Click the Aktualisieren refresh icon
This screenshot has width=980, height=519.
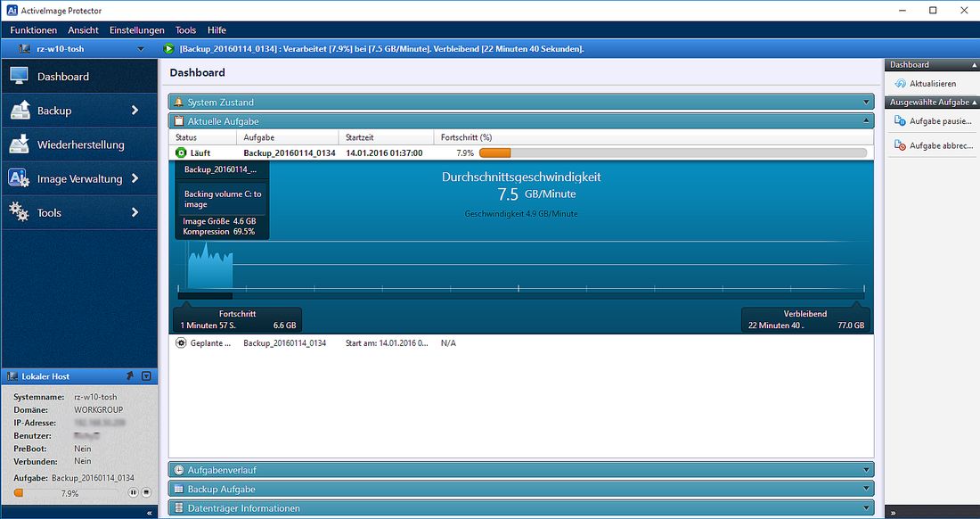(x=900, y=83)
